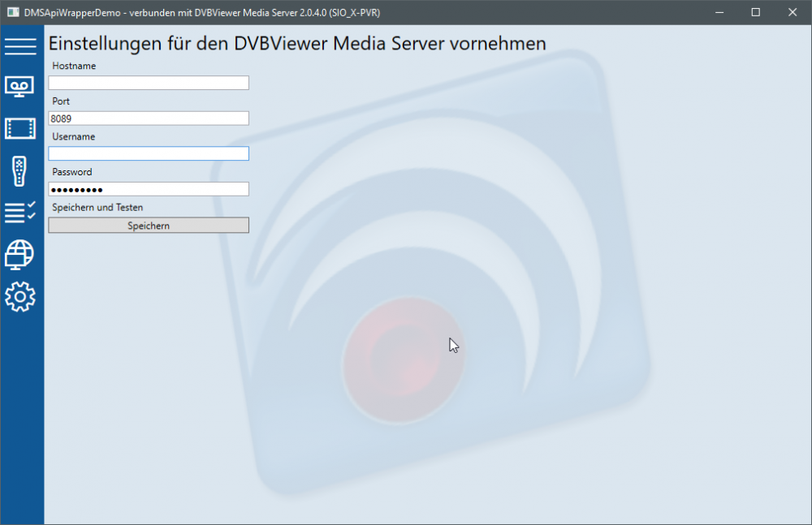Screen dimensions: 812x525
Task: Open the video filmstrip icon
Action: (x=20, y=128)
